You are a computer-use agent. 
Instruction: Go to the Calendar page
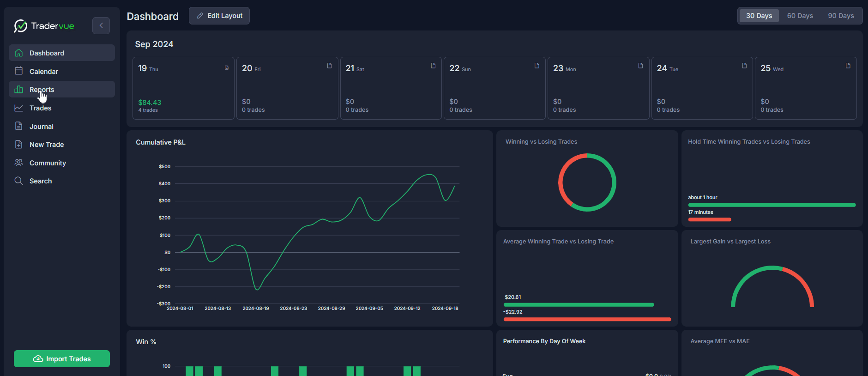[x=62, y=71]
